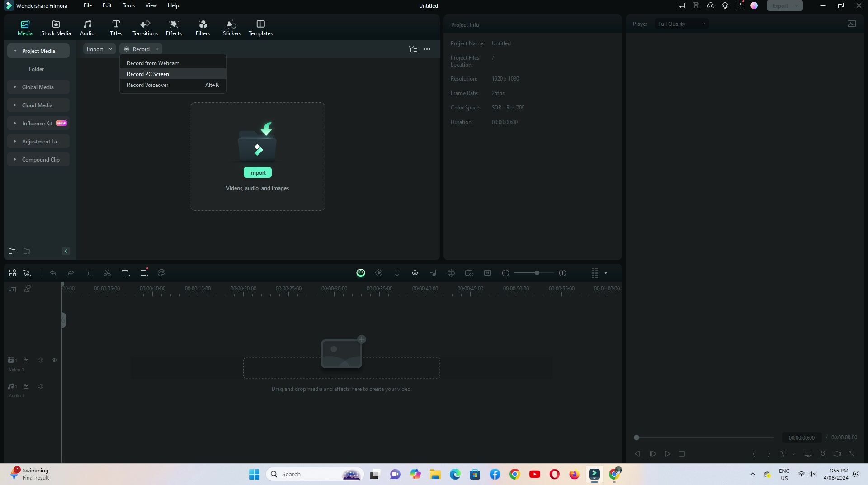Click the timeline zoom slider handle
868x485 pixels.
(x=537, y=273)
